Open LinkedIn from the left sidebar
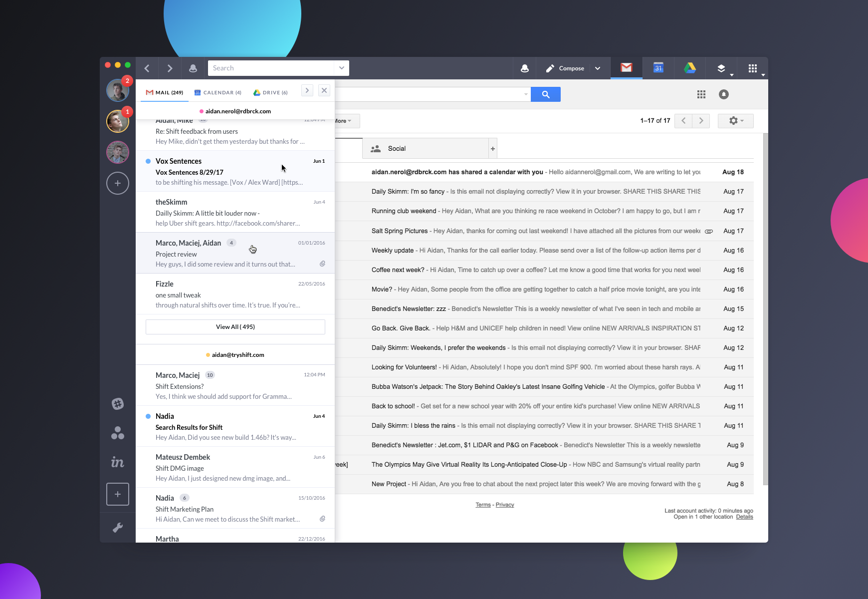Viewport: 868px width, 599px height. click(x=117, y=462)
